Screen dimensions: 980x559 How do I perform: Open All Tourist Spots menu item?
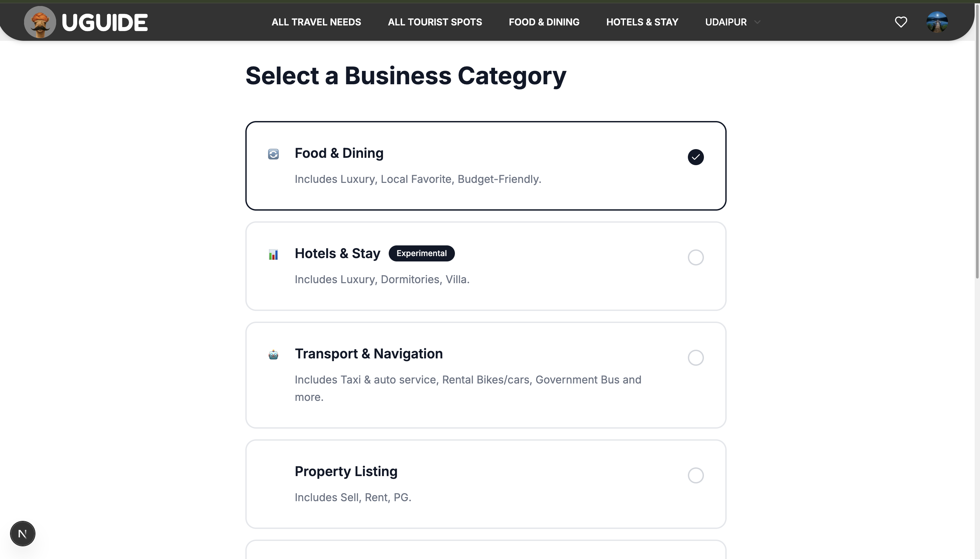tap(435, 22)
